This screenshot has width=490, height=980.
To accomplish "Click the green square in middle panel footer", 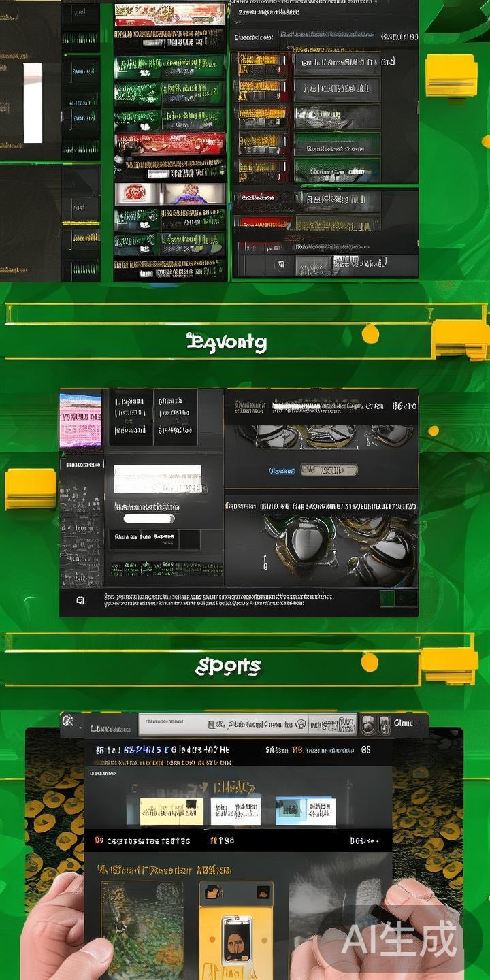I will click(387, 598).
